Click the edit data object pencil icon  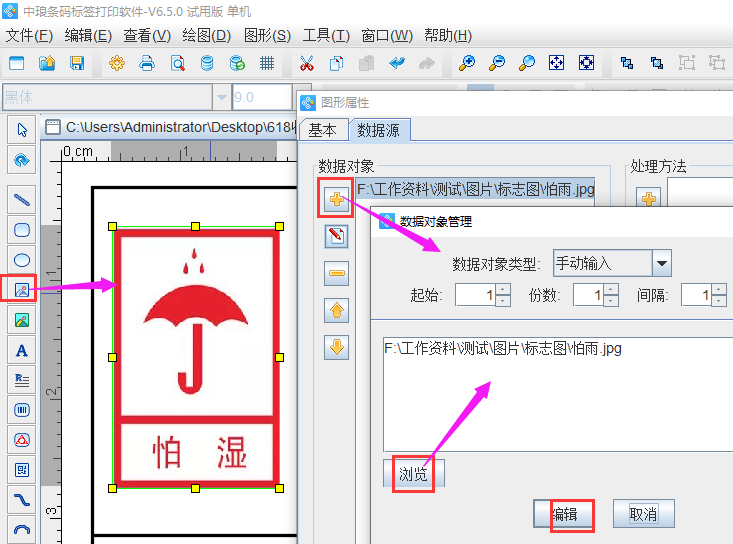tap(337, 236)
